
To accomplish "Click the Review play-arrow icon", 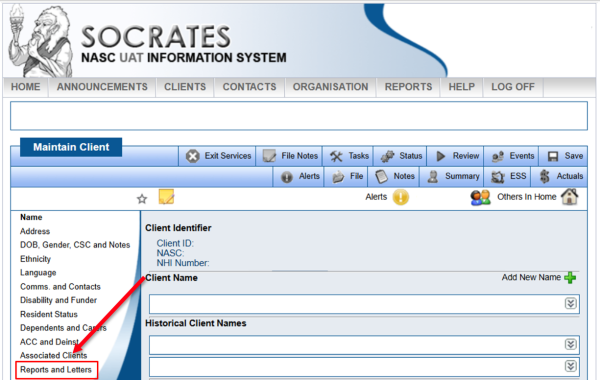I will click(441, 156).
